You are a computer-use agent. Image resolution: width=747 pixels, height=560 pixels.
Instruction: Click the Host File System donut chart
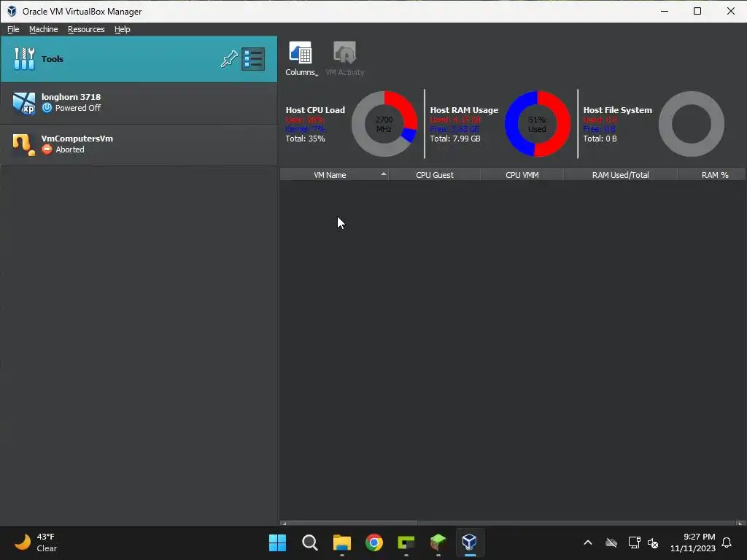click(x=692, y=124)
